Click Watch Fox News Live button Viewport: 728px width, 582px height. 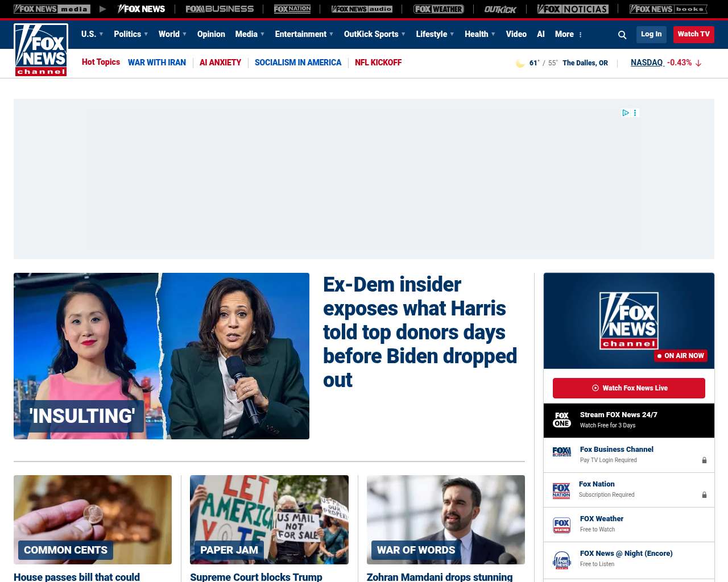[629, 388]
